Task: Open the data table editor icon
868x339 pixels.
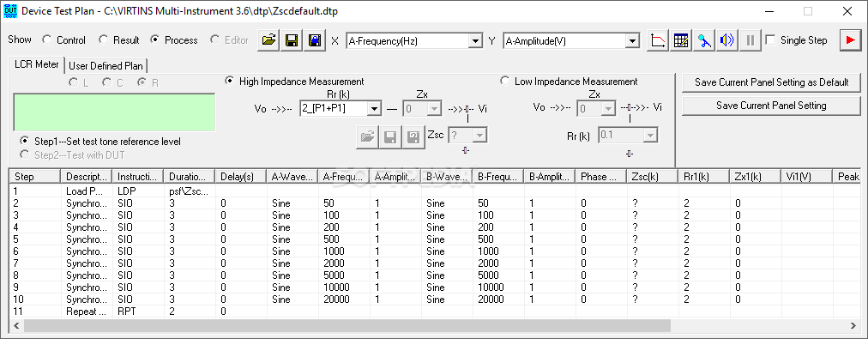Action: tap(681, 40)
